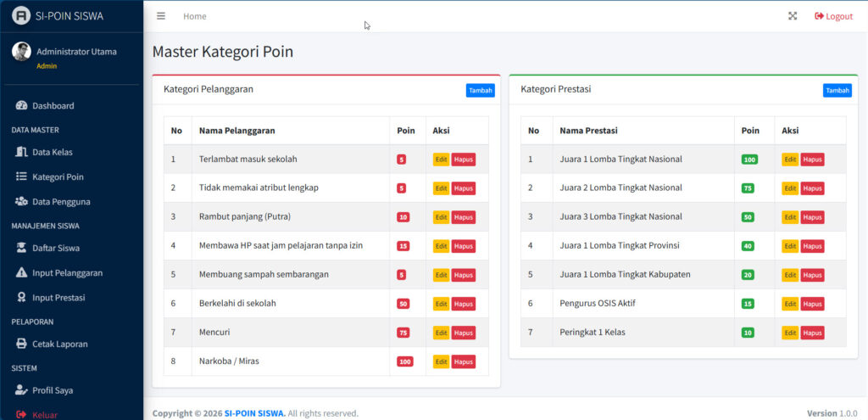Edit the Mencuri violation row
The height and width of the screenshot is (420, 868).
tap(441, 333)
